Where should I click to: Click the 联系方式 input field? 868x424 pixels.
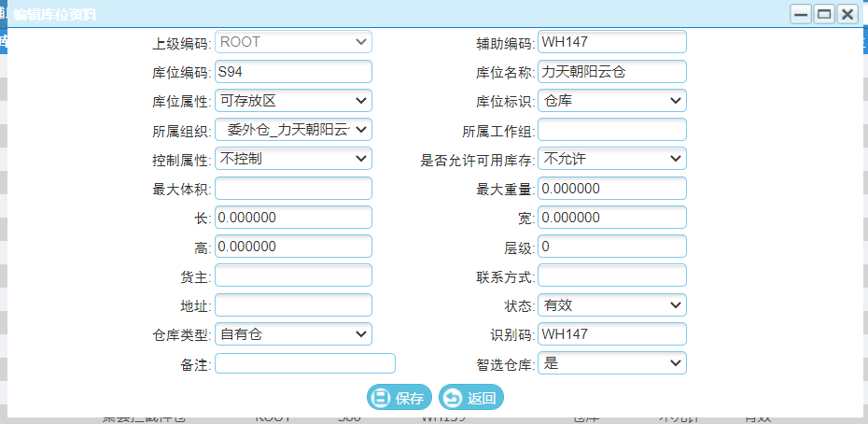pyautogui.click(x=611, y=276)
